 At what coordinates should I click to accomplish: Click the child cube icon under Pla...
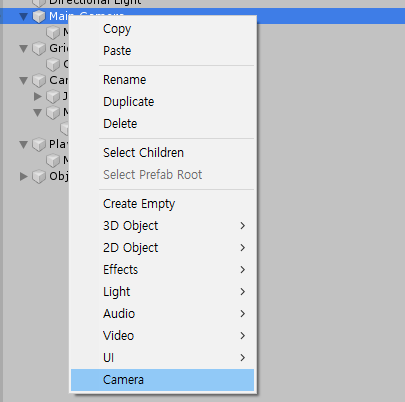pyautogui.click(x=53, y=161)
